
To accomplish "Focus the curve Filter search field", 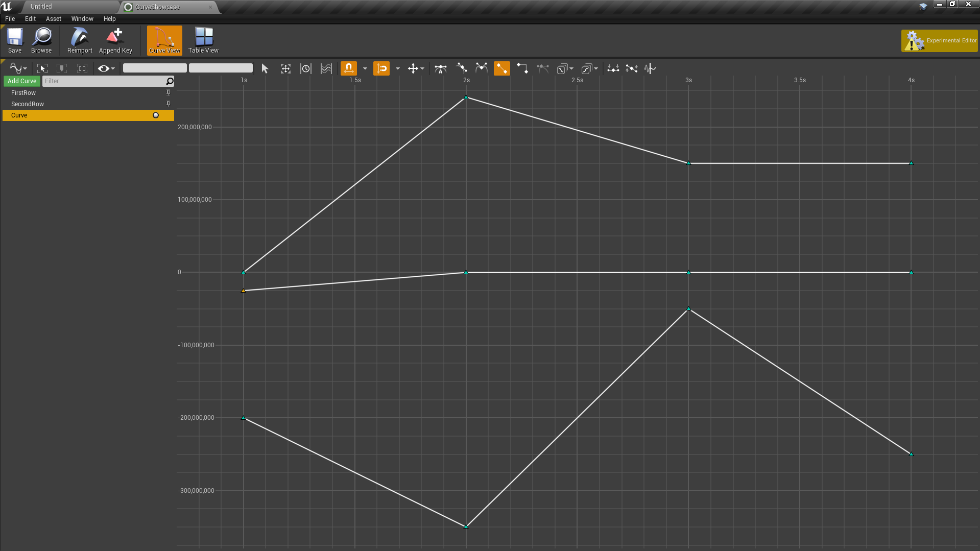I will (x=104, y=81).
